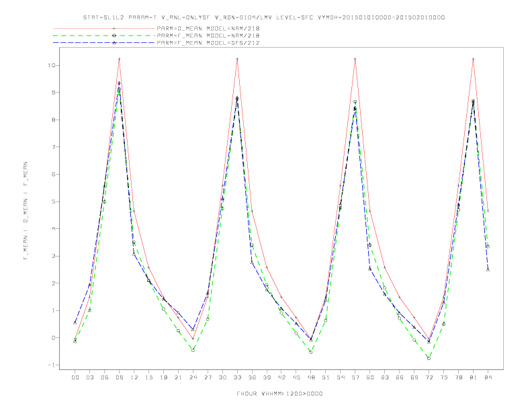
Task: Click blue triangle data point at hour 84
Action: (488, 269)
